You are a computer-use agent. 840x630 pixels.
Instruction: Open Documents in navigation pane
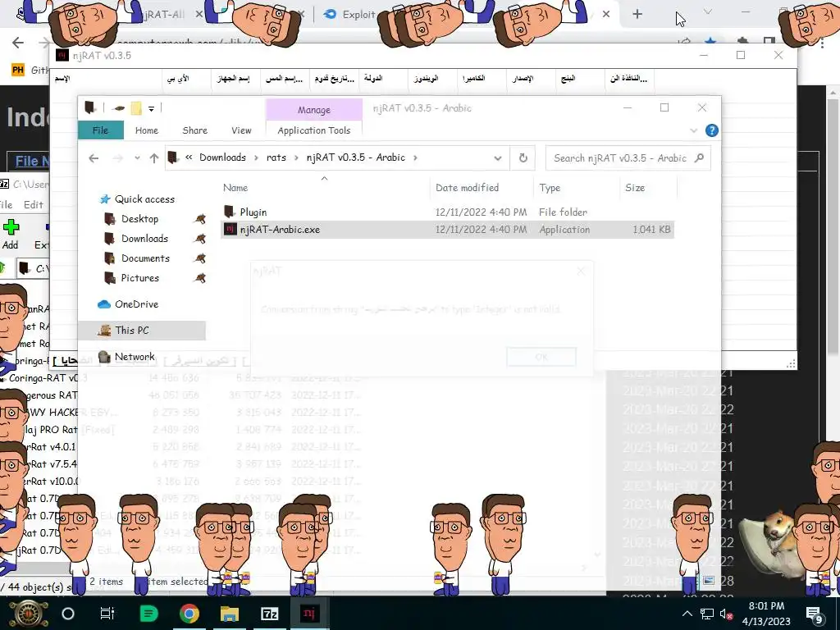pos(145,258)
